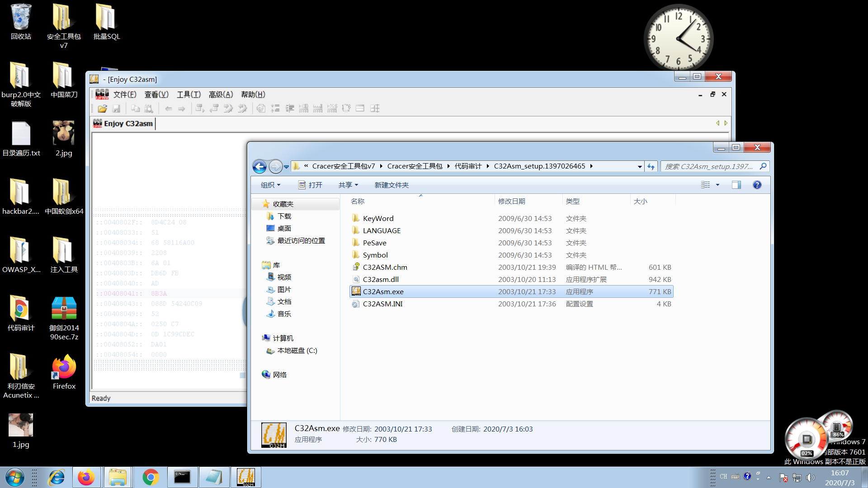Open the 组织 dropdown menu
The image size is (868, 488).
270,185
